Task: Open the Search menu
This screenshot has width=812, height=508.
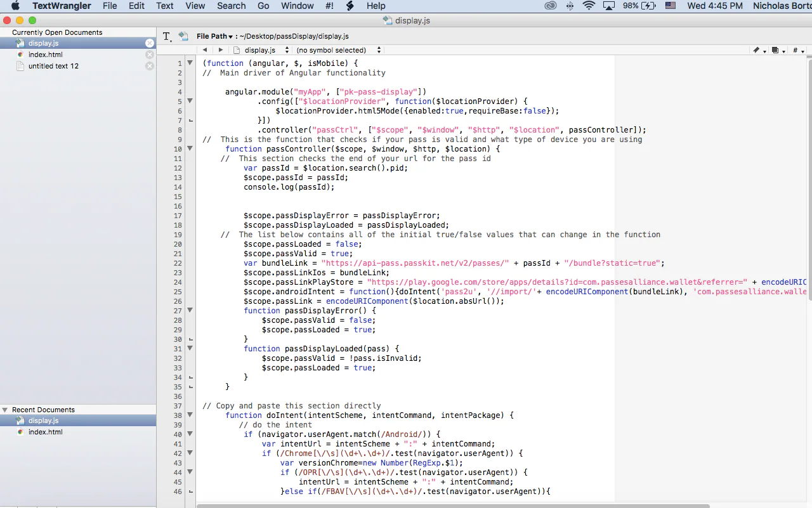Action: tap(231, 6)
